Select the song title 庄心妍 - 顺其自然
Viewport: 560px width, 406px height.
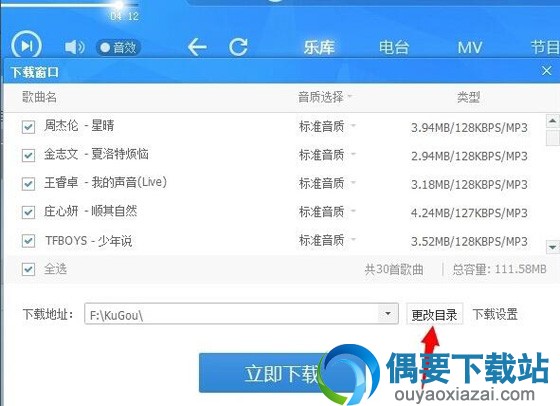(91, 211)
